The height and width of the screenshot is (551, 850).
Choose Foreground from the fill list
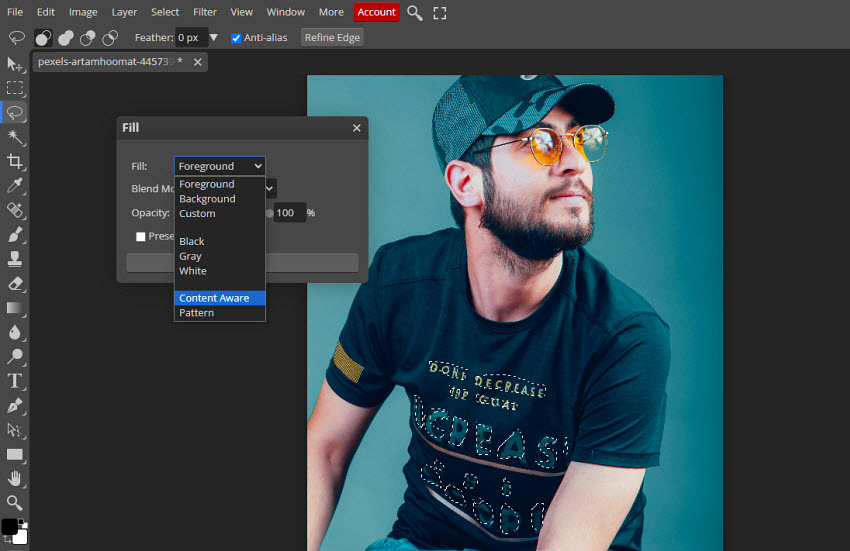click(220, 184)
